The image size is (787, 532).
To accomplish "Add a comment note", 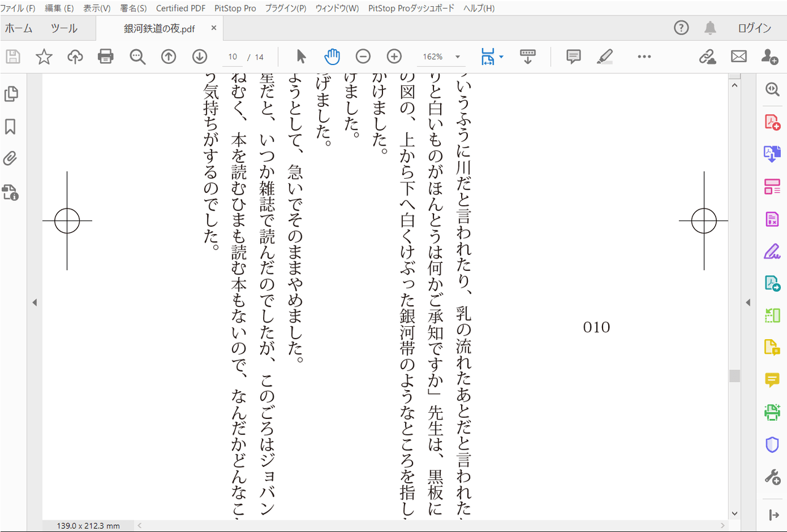I will click(x=574, y=57).
